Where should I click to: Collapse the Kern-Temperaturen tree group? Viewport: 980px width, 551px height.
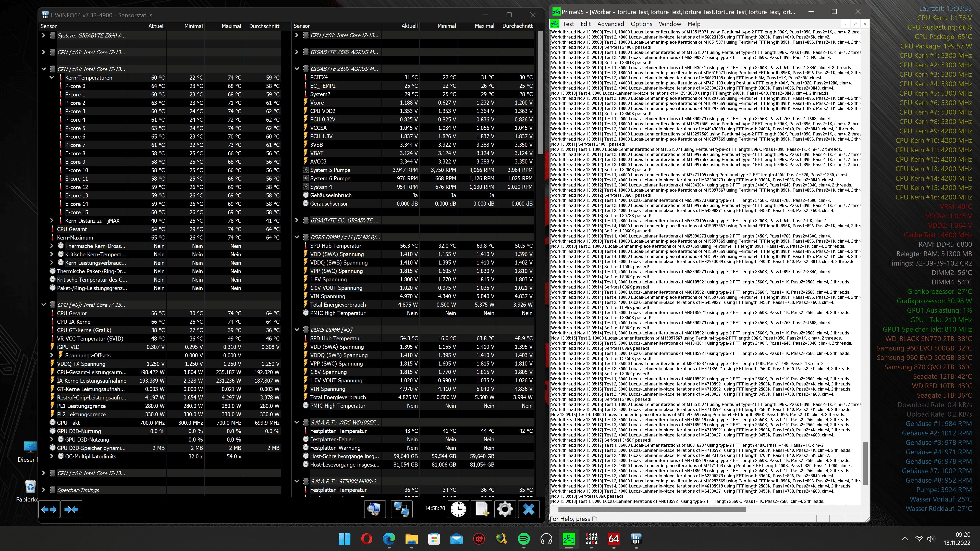point(52,78)
